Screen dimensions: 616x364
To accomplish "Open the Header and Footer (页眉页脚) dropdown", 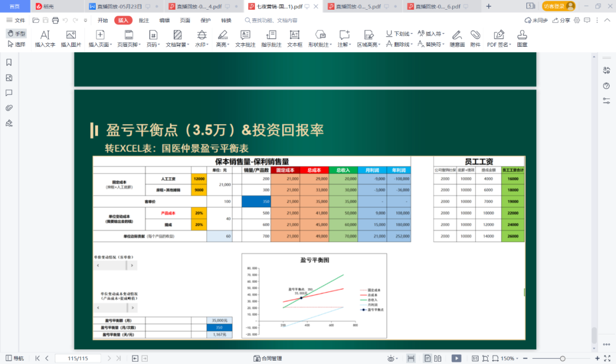I will pyautogui.click(x=129, y=39).
